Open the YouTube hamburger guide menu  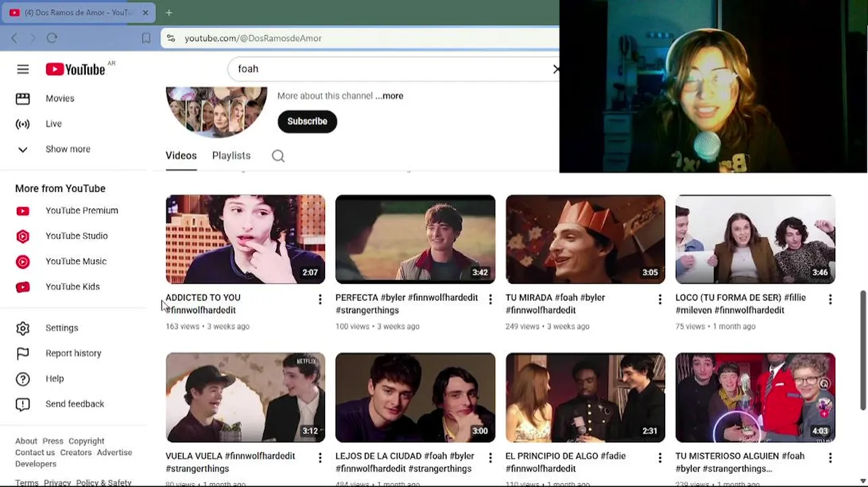point(23,69)
